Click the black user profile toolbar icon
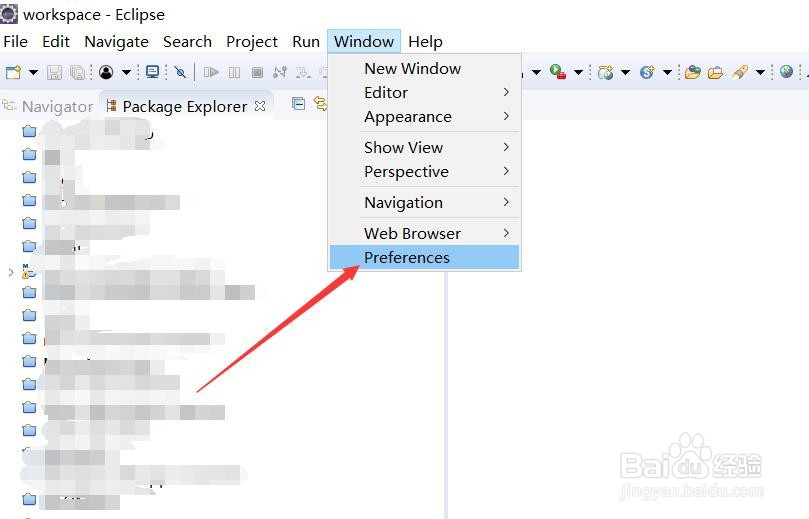Image resolution: width=809 pixels, height=519 pixels. (106, 72)
